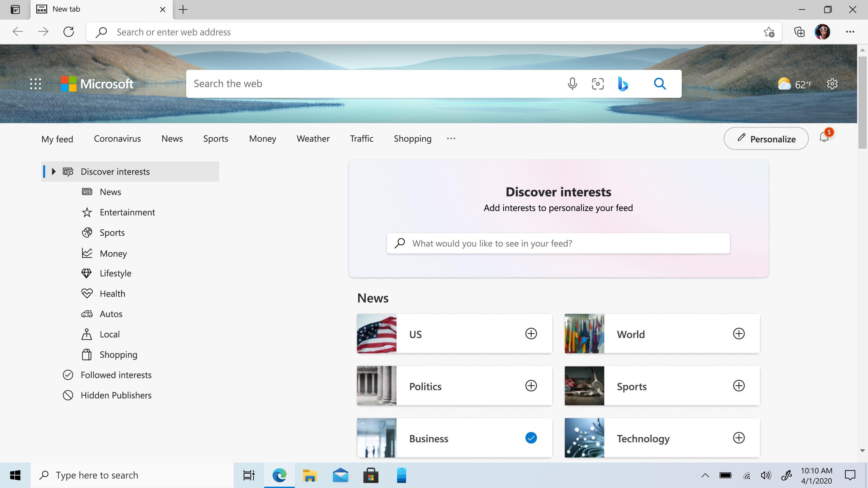Toggle follow Sports interest
This screenshot has width=868, height=488.
click(x=739, y=386)
